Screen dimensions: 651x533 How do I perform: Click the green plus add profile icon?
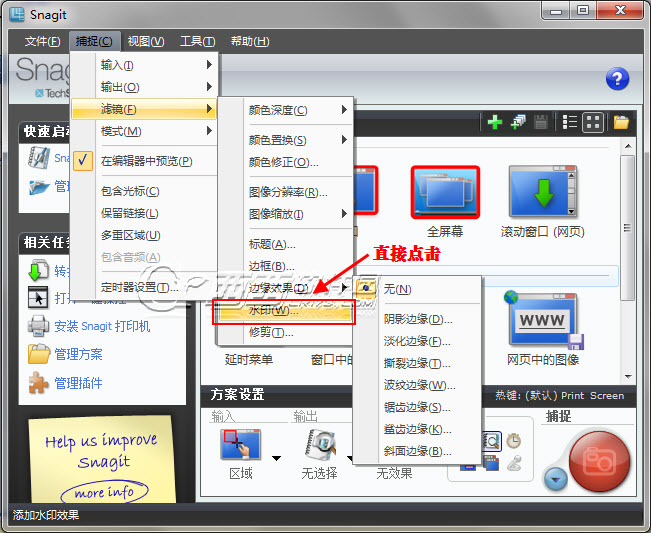pyautogui.click(x=494, y=122)
